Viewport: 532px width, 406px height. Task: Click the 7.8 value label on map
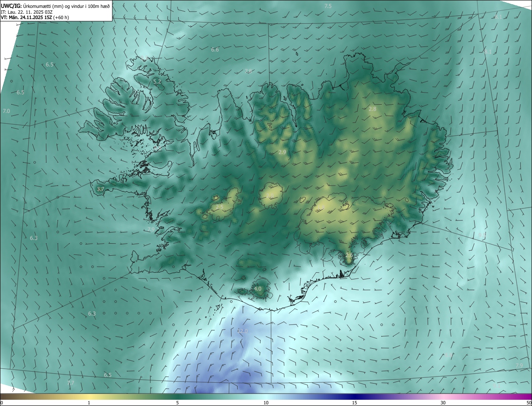[x=248, y=71]
